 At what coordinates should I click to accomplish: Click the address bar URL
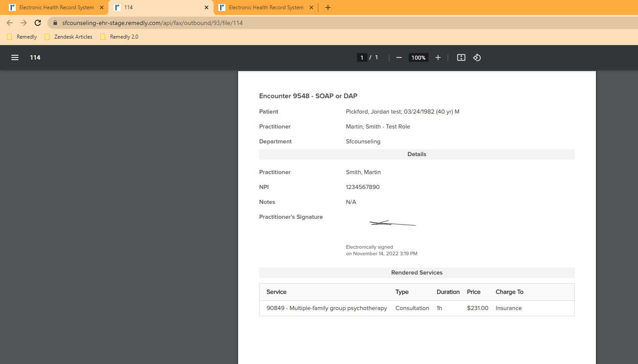tap(153, 23)
